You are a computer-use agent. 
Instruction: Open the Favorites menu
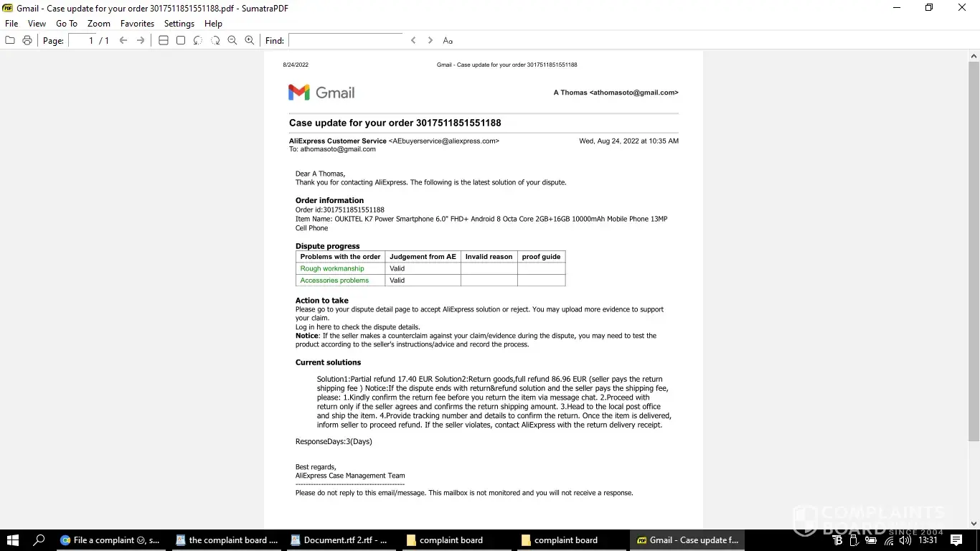(x=137, y=24)
